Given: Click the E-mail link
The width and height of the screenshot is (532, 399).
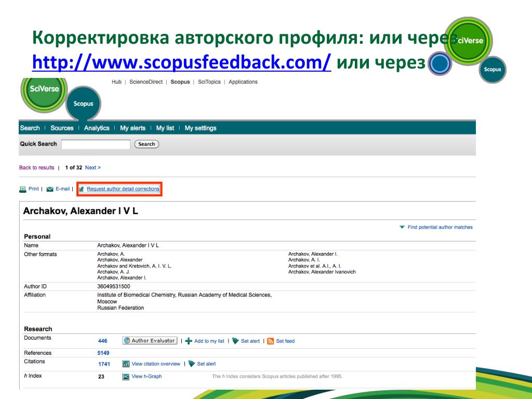Looking at the screenshot, I should [63, 189].
